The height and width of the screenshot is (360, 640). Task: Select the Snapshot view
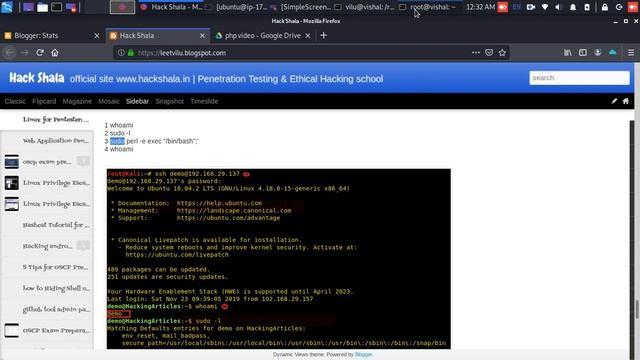[169, 101]
